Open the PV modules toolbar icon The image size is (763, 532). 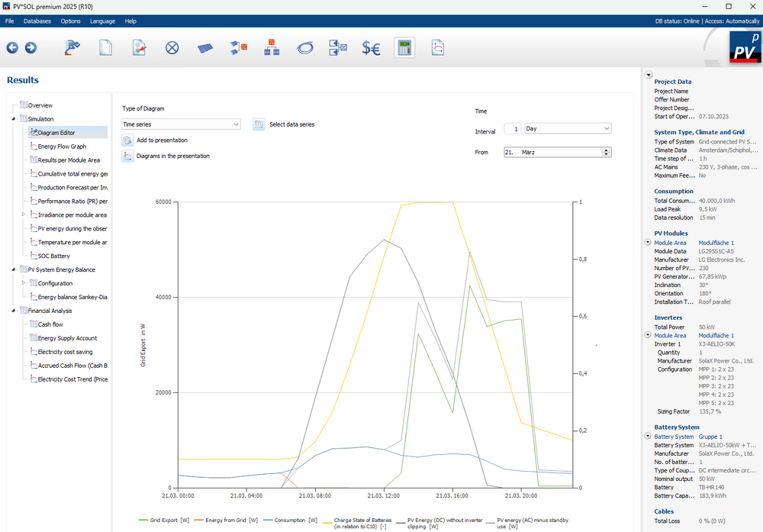click(x=205, y=48)
